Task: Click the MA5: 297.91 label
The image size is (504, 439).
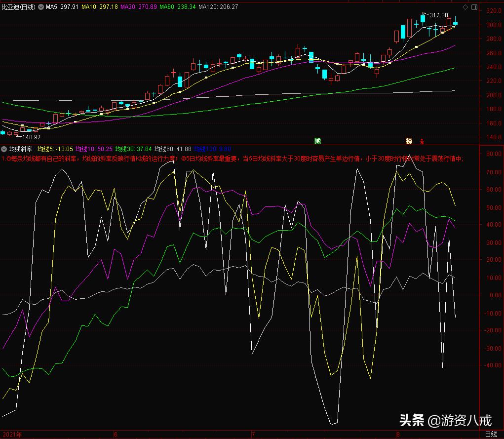Action: point(62,7)
